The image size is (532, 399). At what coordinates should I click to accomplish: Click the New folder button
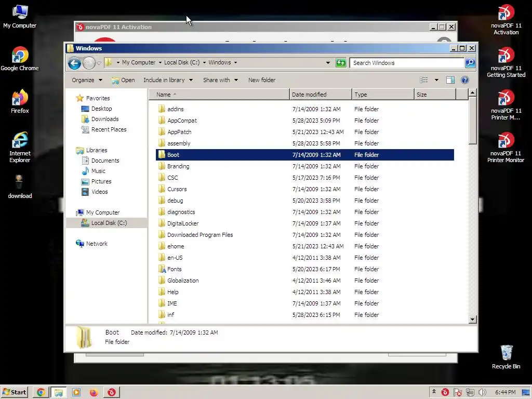[262, 80]
